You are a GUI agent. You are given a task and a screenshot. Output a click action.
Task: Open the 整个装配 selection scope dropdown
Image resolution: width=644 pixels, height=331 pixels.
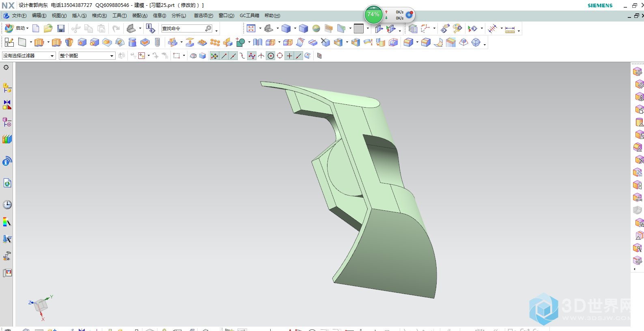[87, 56]
